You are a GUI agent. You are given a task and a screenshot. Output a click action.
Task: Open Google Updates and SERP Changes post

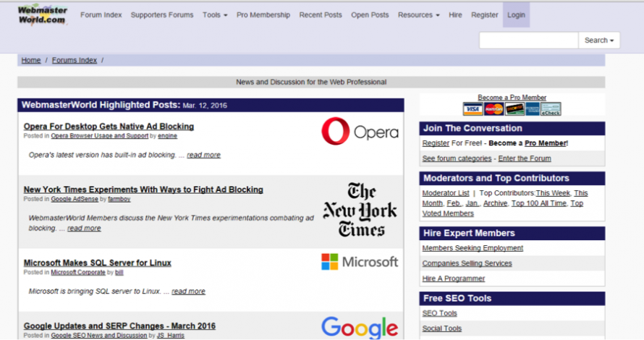pyautogui.click(x=119, y=326)
